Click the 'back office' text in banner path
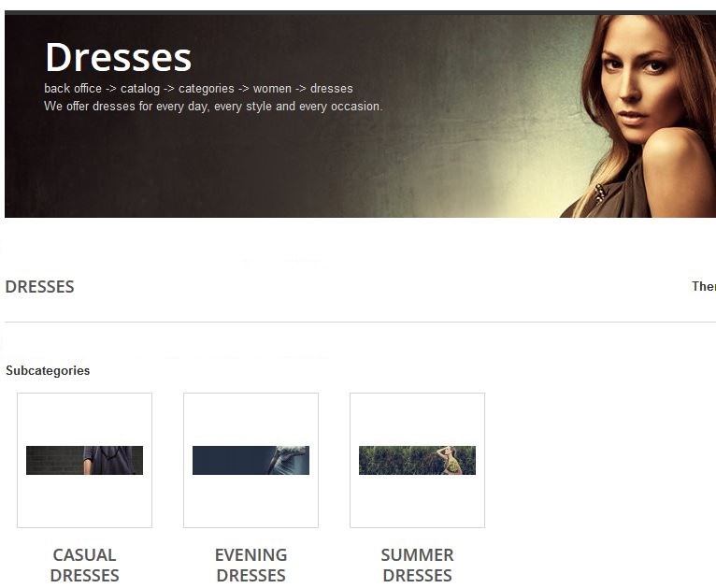The height and width of the screenshot is (588, 716). coord(73,89)
